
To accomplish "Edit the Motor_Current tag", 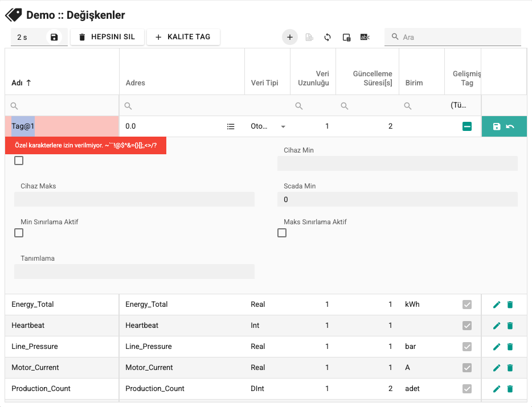I will click(x=496, y=368).
